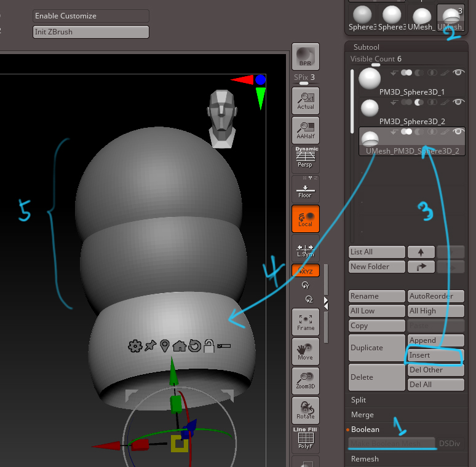The image size is (476, 467).
Task: Click the Enable Customize button
Action: 91,16
